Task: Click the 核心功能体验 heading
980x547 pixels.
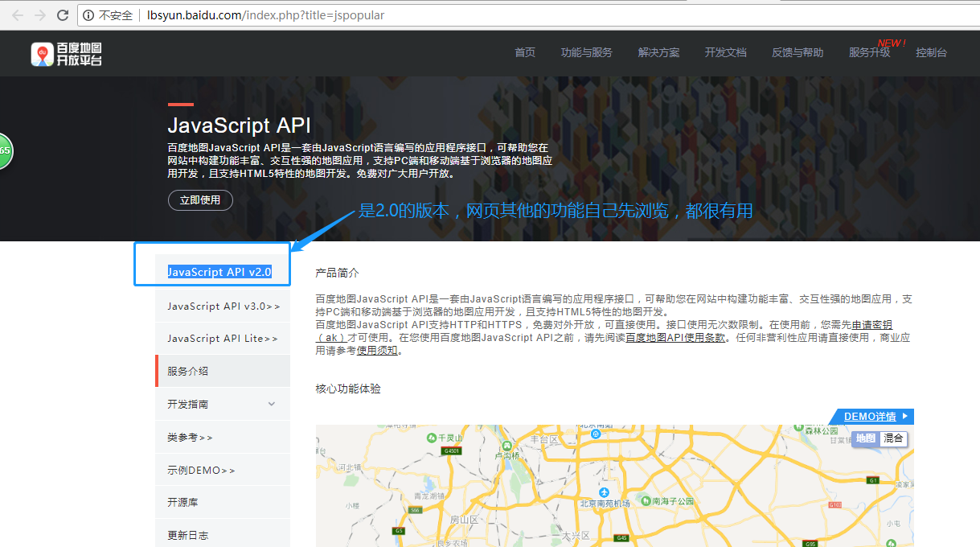Action: (x=348, y=389)
